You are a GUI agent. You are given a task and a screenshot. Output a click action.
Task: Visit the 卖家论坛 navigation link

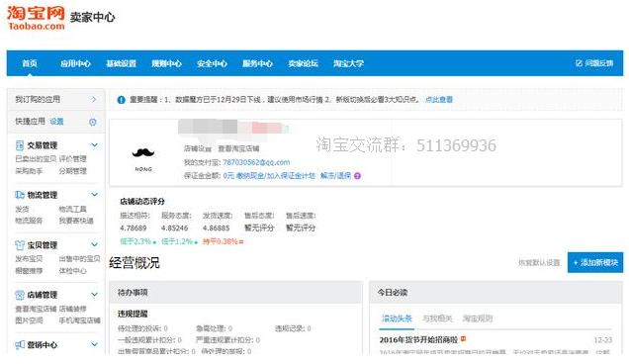[x=303, y=63]
